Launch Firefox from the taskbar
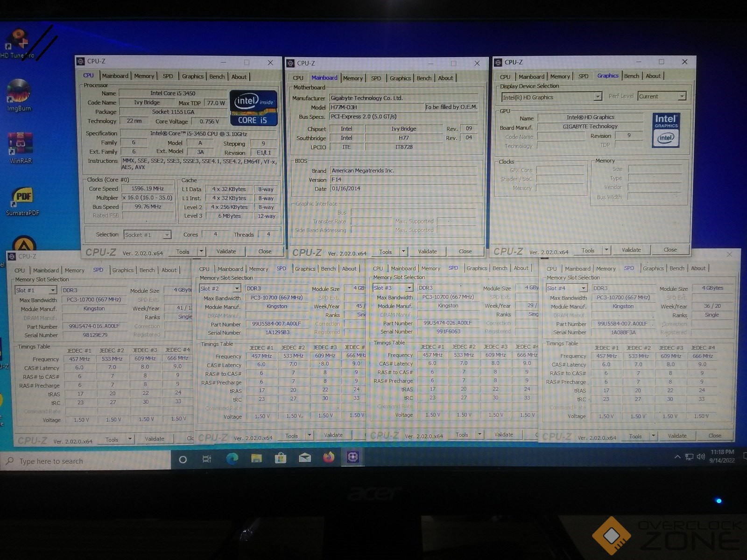The height and width of the screenshot is (560, 747). click(x=329, y=457)
